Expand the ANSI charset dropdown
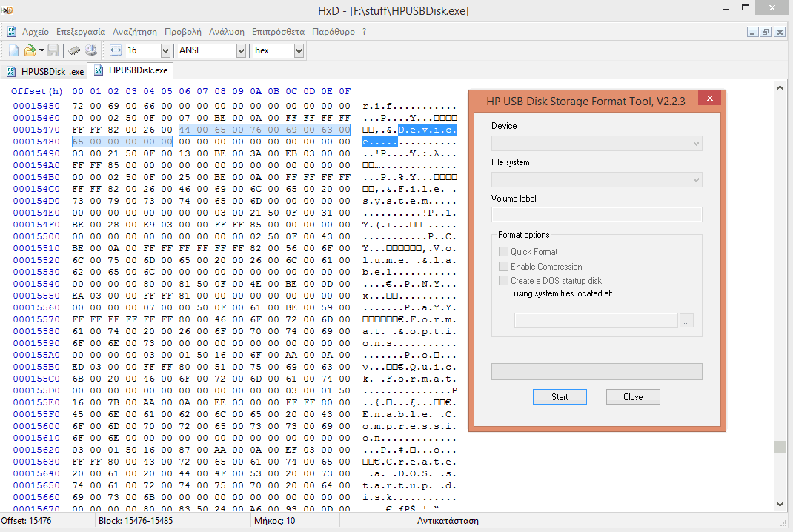Viewport: 793px width, 532px height. click(242, 50)
